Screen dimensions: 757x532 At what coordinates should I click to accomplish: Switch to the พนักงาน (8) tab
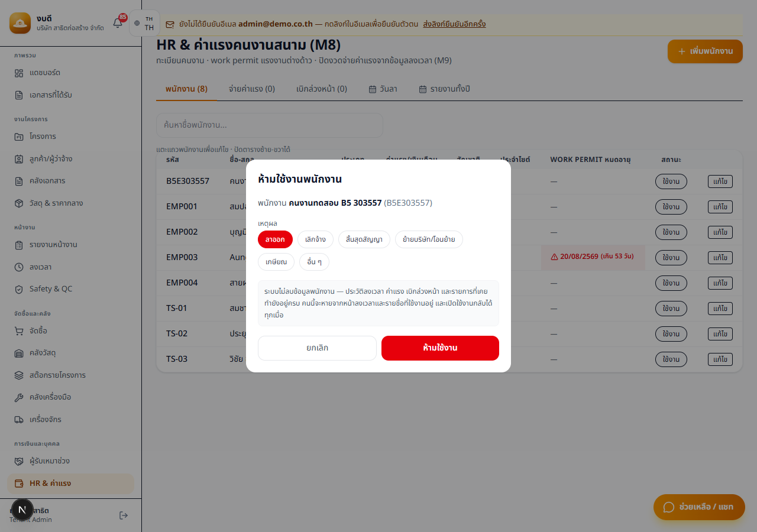click(x=186, y=89)
